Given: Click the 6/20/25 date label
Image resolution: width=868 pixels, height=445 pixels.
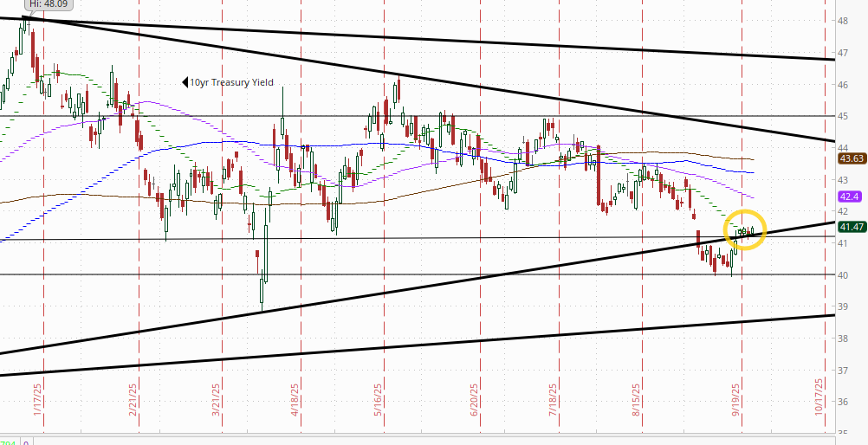Looking at the screenshot, I should pos(475,400).
